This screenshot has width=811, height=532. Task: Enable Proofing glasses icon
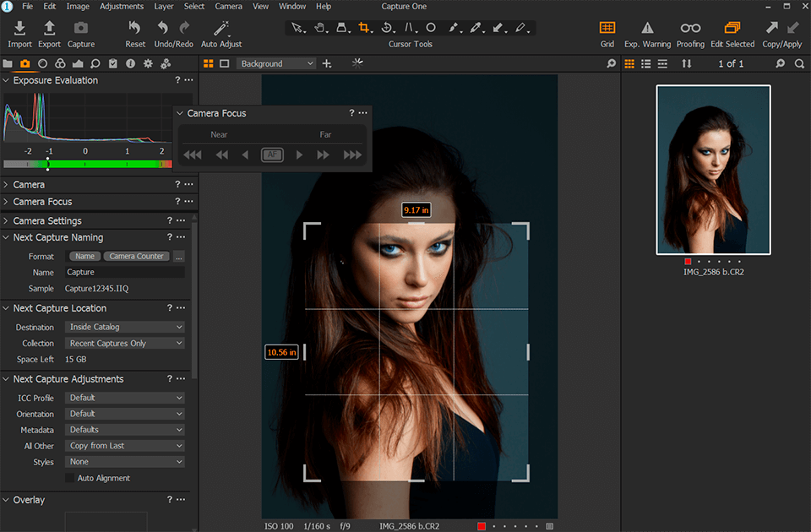(x=690, y=29)
